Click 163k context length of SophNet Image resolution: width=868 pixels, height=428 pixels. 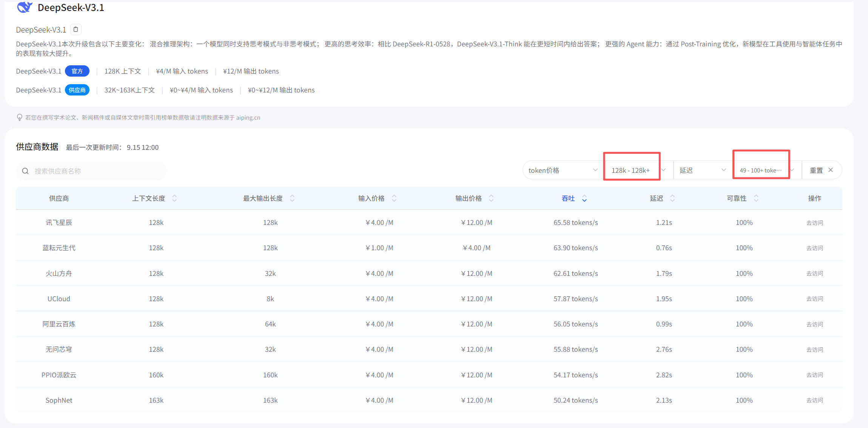pos(156,400)
